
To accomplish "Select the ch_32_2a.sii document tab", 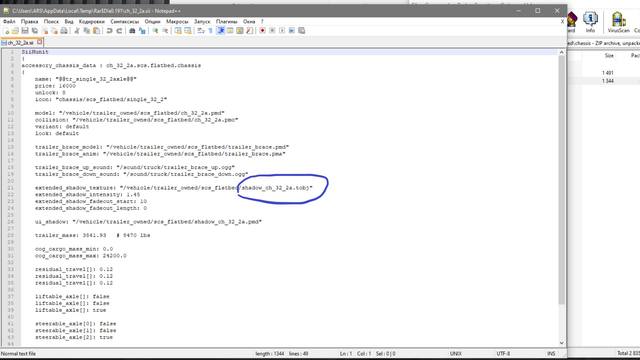I will [21, 42].
